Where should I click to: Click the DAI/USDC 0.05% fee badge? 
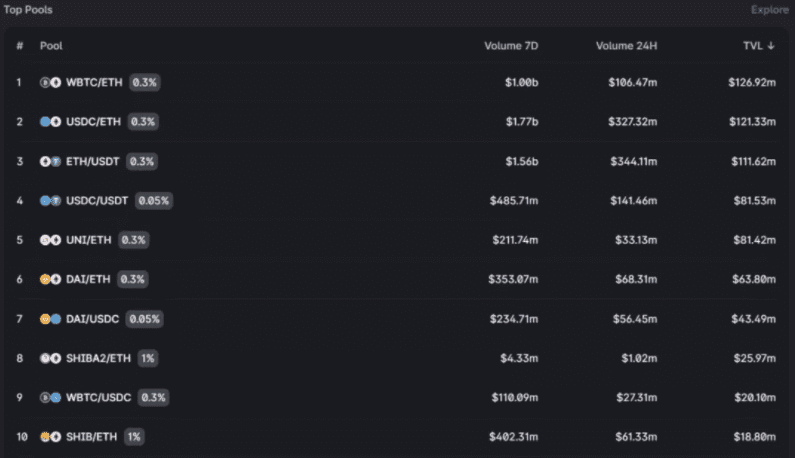pos(144,319)
